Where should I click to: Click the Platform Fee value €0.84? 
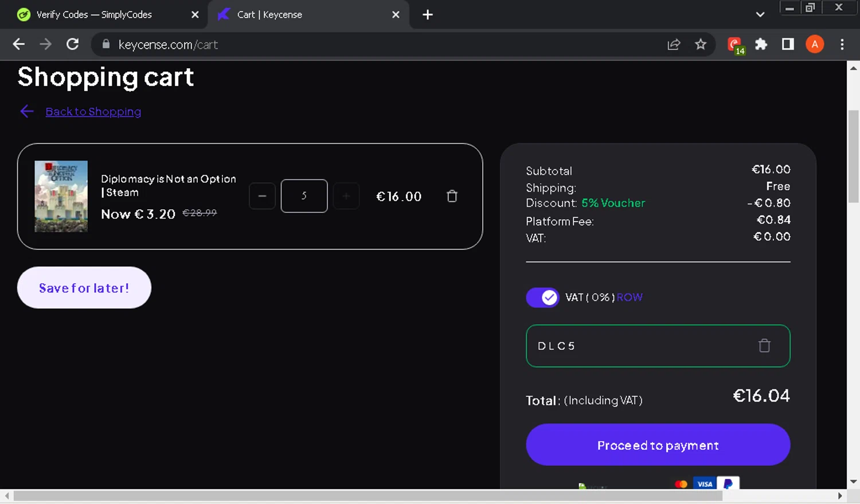point(773,220)
